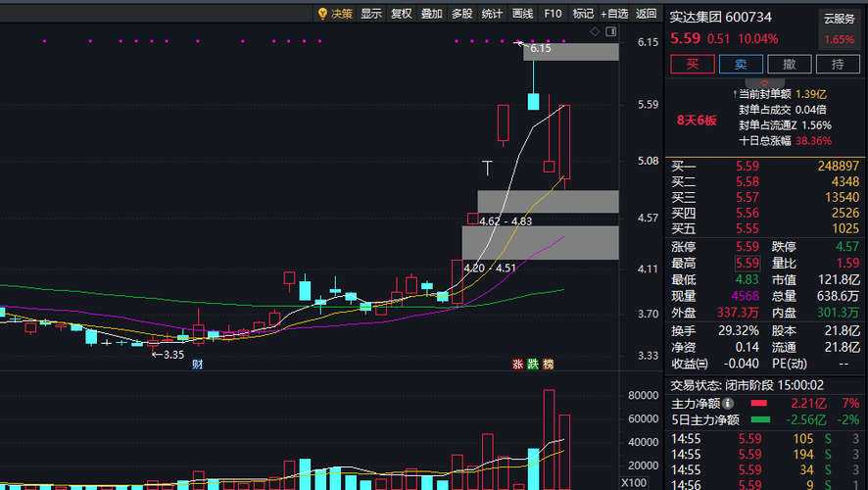Open the 云服务 cloud service panel
868x490 pixels.
840,28
